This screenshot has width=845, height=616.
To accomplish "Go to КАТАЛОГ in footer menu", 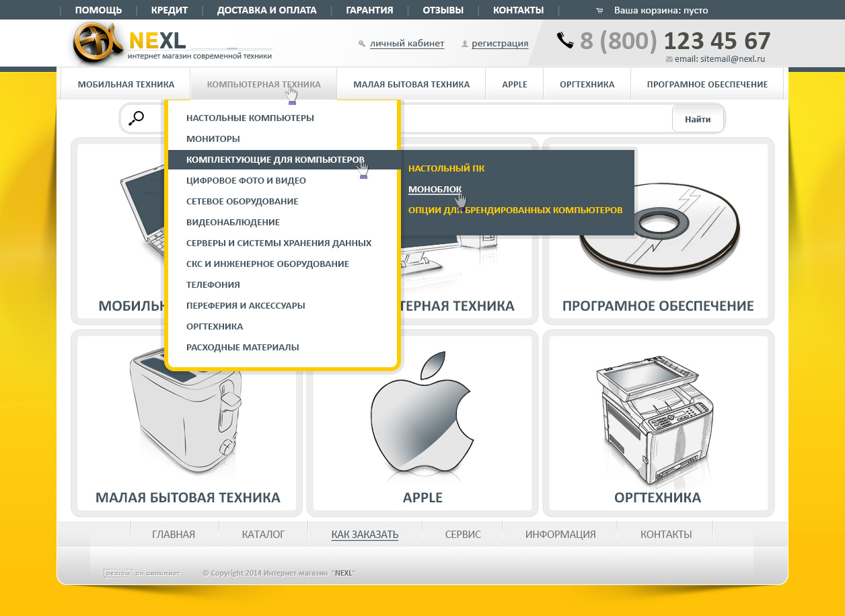I will (x=263, y=534).
